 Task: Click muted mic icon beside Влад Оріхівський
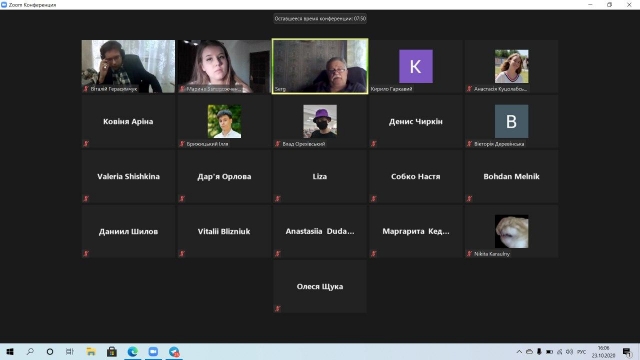point(278,144)
